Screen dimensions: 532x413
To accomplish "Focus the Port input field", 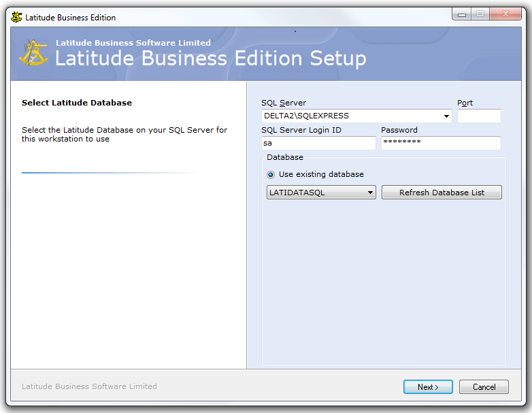I will pyautogui.click(x=479, y=116).
